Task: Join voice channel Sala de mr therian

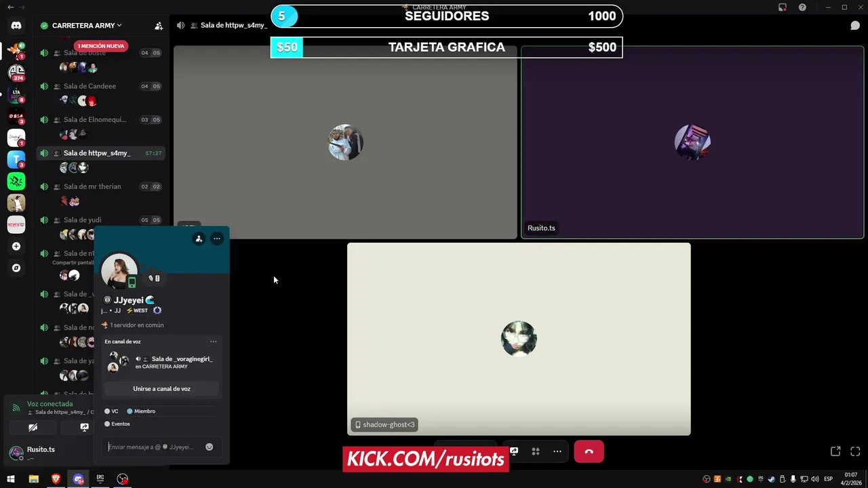Action: click(100, 186)
